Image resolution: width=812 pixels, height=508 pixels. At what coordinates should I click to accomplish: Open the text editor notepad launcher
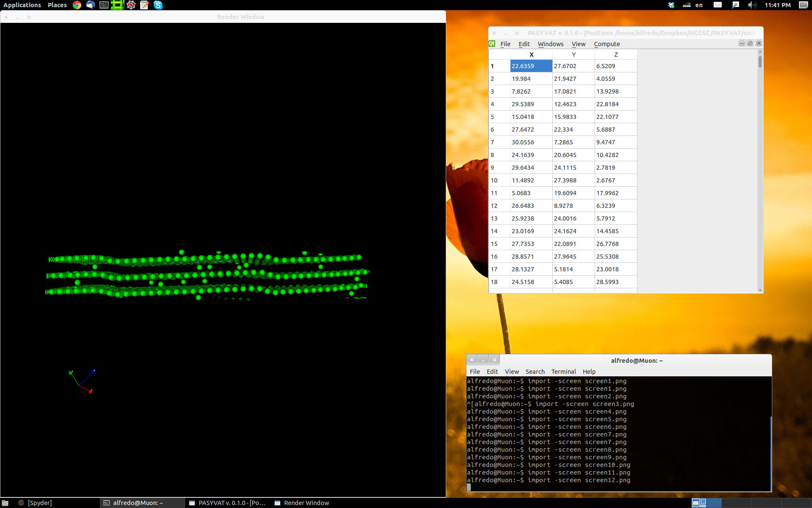[x=145, y=5]
